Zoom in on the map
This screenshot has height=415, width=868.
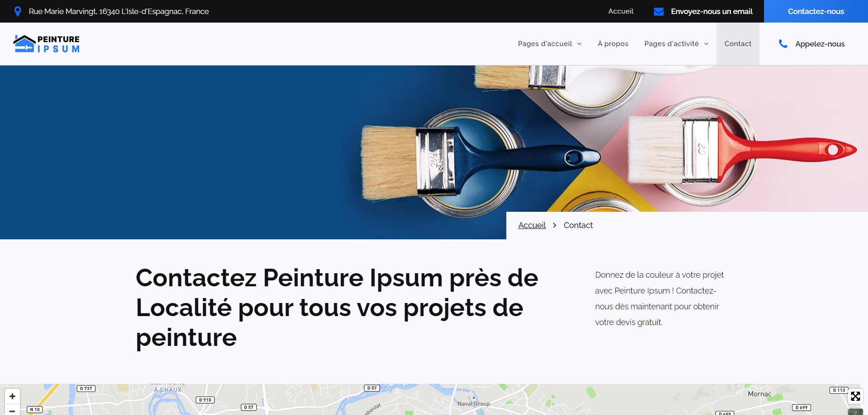tap(12, 396)
